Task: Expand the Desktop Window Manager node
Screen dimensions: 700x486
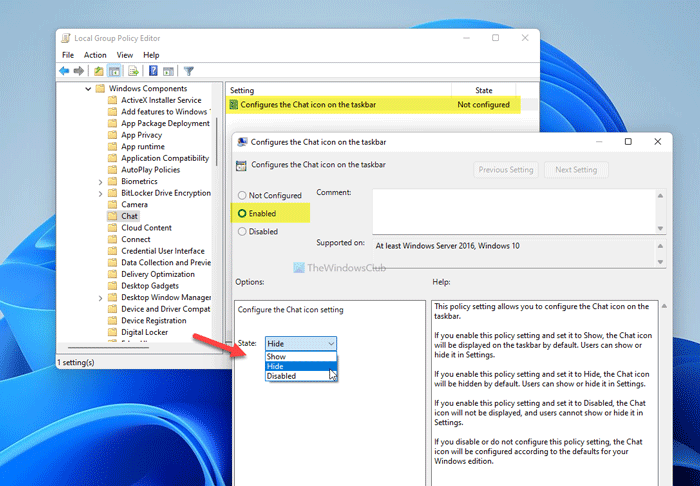Action: 100,297
